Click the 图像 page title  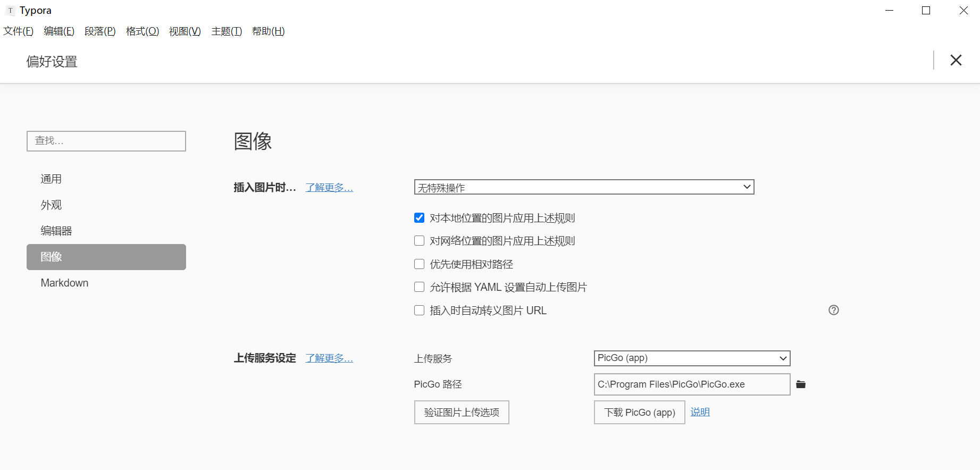[x=253, y=141]
